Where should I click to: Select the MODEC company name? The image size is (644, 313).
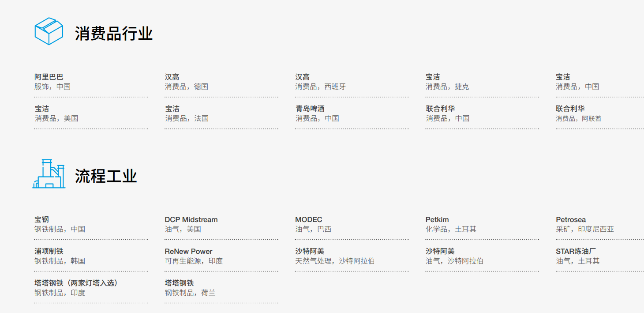pos(309,219)
